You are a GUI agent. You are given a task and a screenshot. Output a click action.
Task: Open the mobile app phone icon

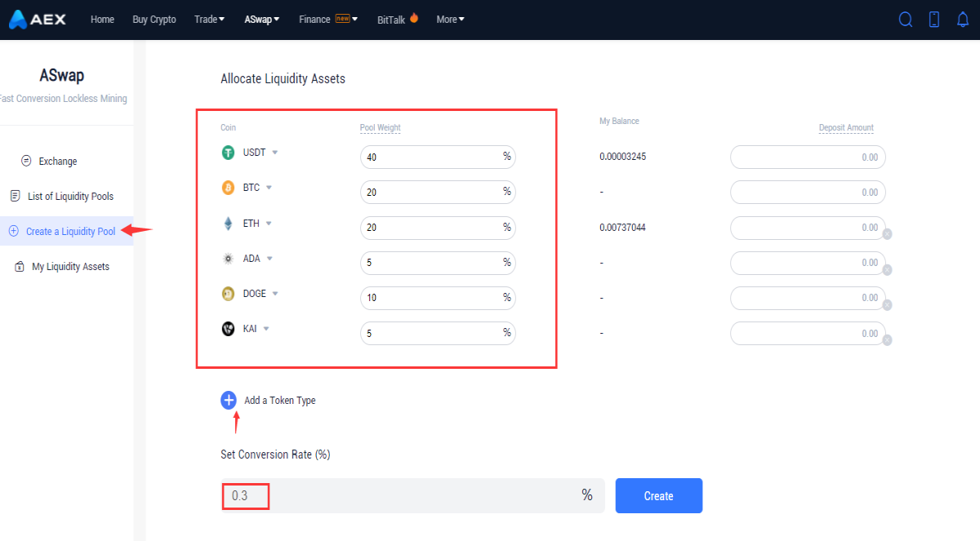coord(934,20)
